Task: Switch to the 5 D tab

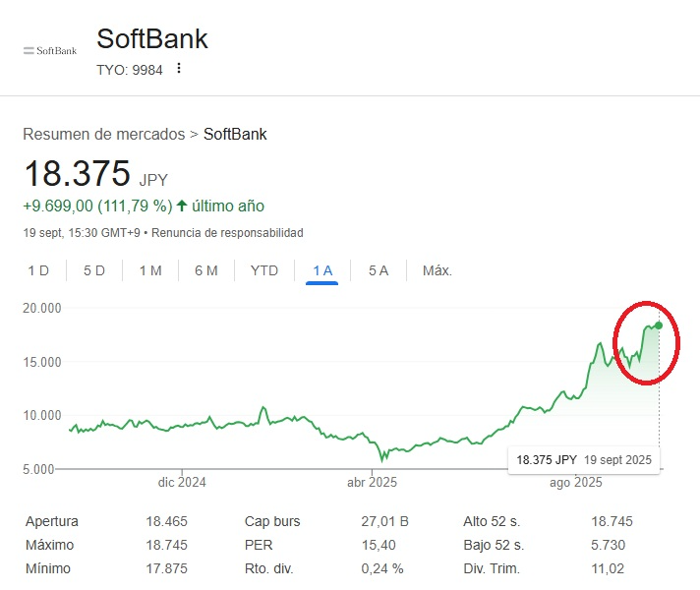Action: pos(94,270)
